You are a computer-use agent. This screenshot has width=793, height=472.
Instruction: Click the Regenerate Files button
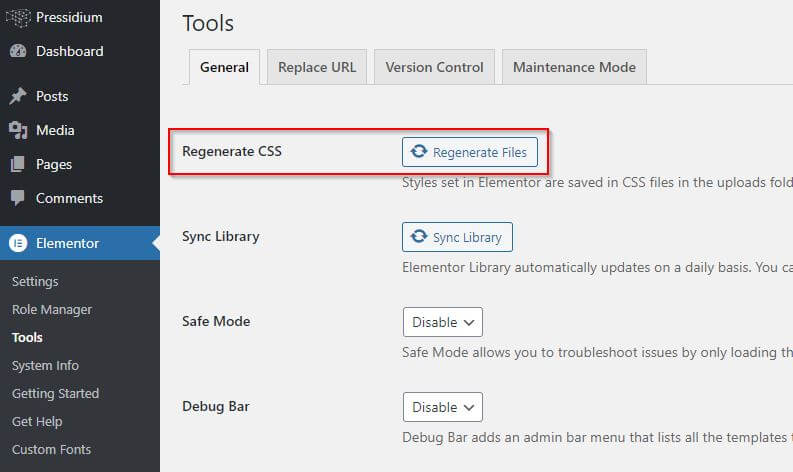(470, 152)
